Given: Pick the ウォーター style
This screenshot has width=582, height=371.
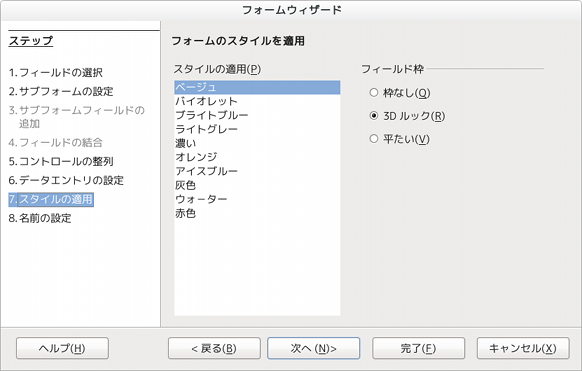Looking at the screenshot, I should (257, 200).
